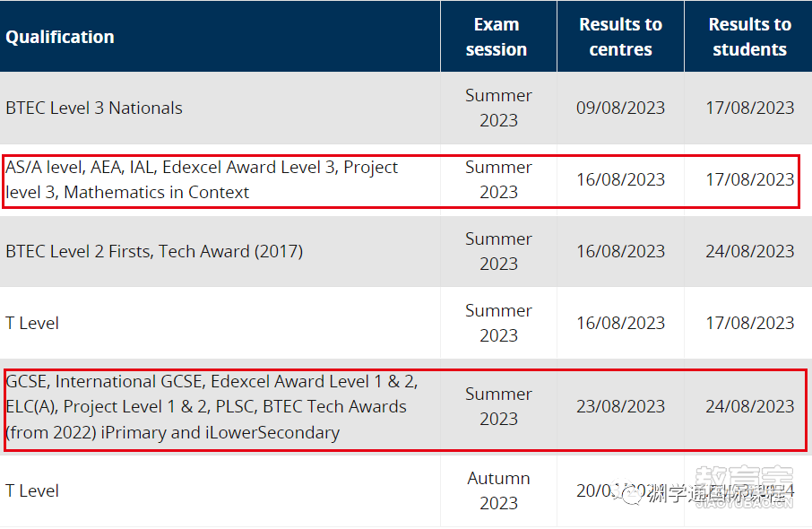Select BTEC Level 2 Firsts, Tech Award cell

tap(154, 251)
